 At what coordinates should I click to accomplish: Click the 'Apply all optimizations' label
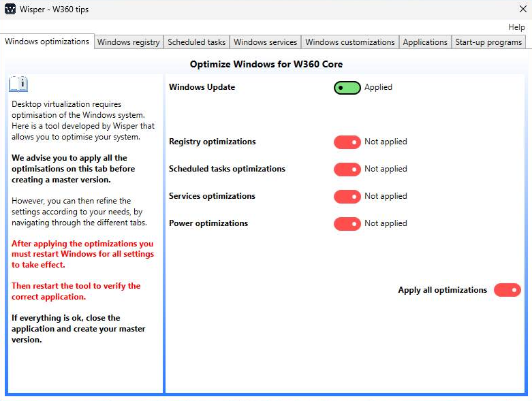click(x=443, y=290)
